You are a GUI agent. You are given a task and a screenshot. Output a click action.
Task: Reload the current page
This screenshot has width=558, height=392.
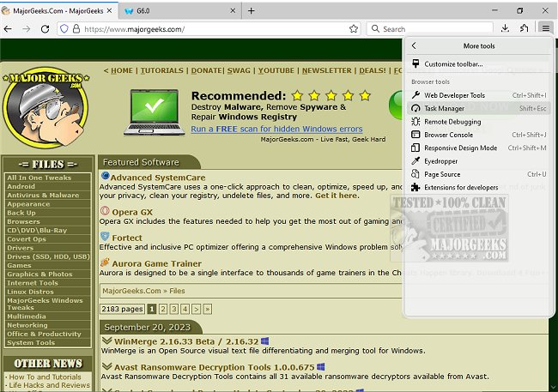point(45,29)
